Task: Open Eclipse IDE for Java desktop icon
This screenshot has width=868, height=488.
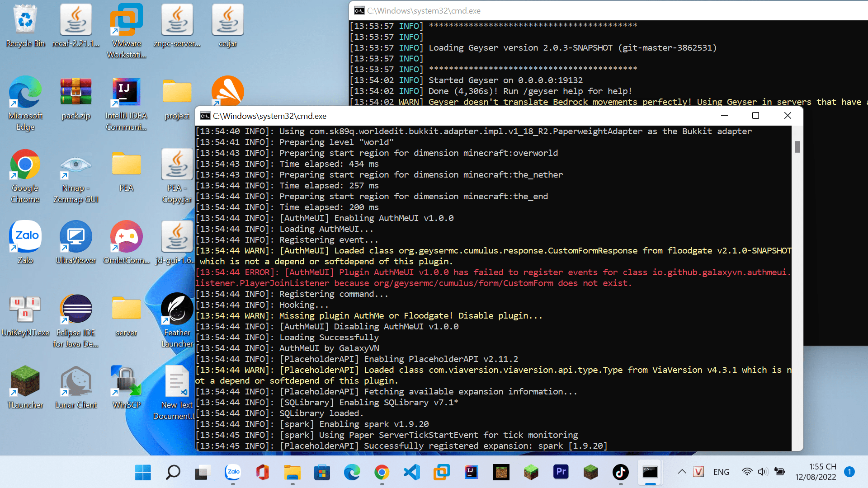Action: click(75, 310)
